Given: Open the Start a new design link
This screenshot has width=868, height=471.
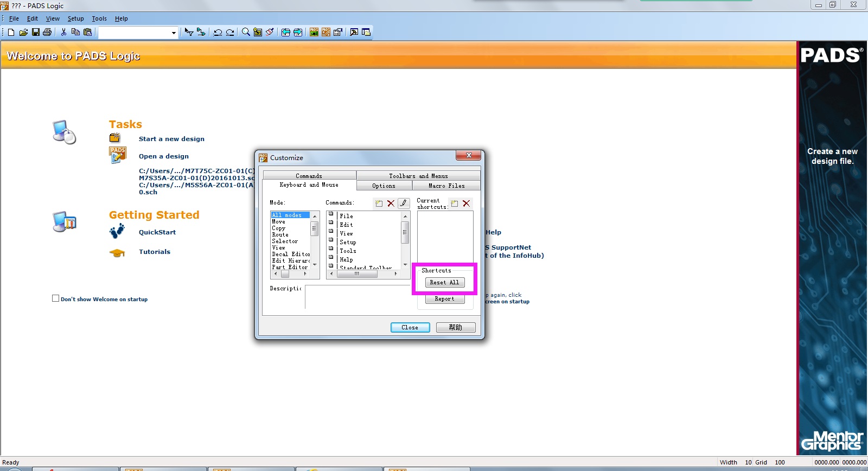Looking at the screenshot, I should tap(171, 139).
